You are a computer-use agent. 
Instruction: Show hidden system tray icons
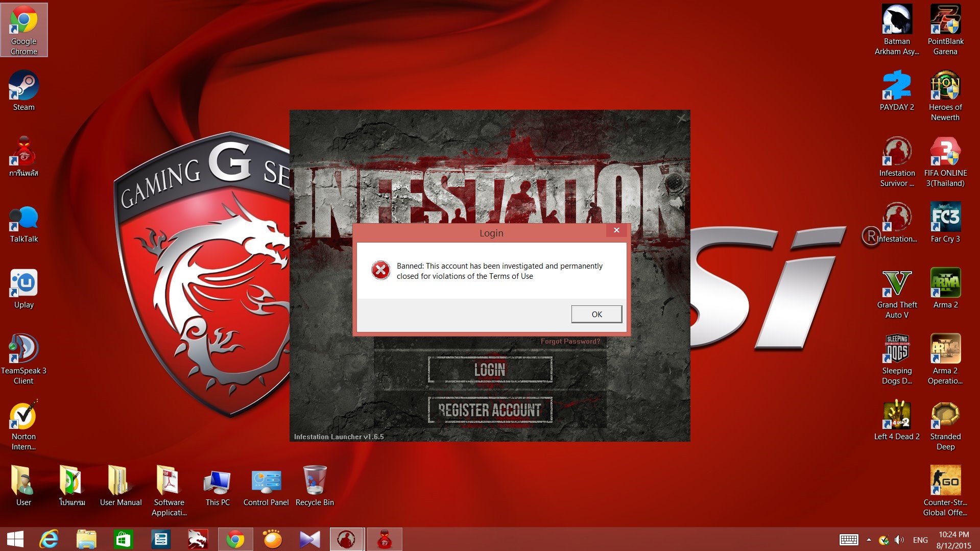[x=869, y=540]
